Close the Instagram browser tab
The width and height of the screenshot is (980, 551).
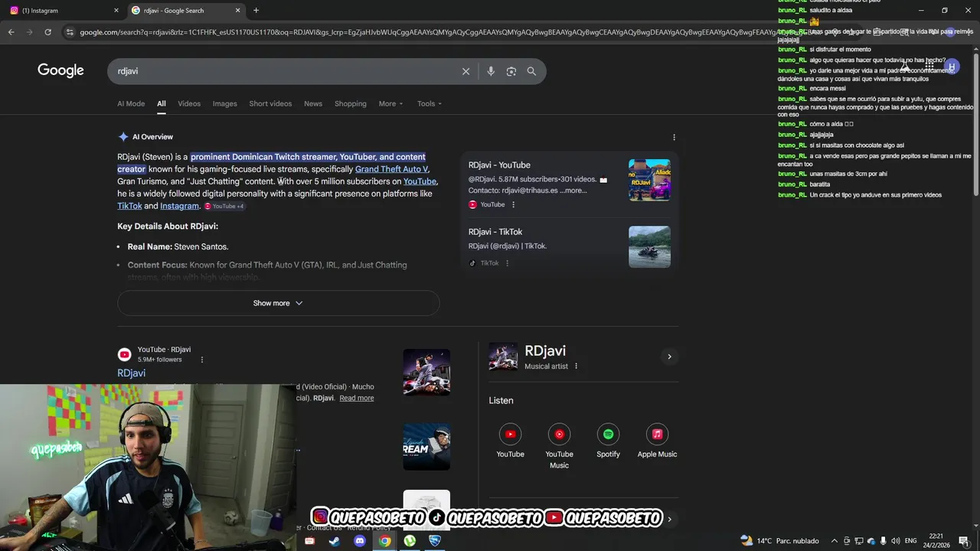pyautogui.click(x=116, y=11)
